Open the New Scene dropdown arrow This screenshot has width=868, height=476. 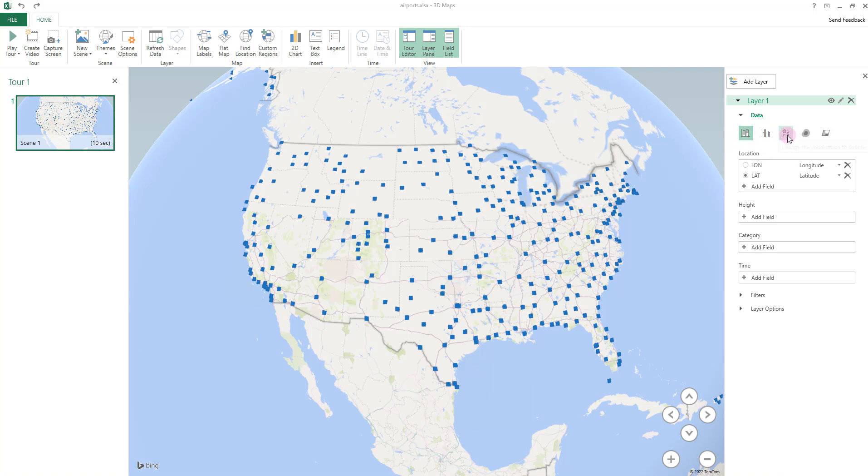(90, 54)
